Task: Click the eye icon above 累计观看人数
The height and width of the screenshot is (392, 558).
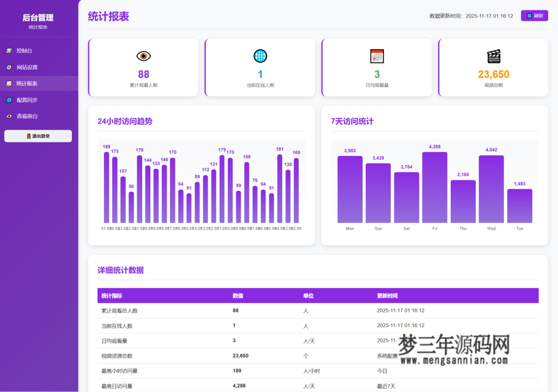Action: click(143, 55)
